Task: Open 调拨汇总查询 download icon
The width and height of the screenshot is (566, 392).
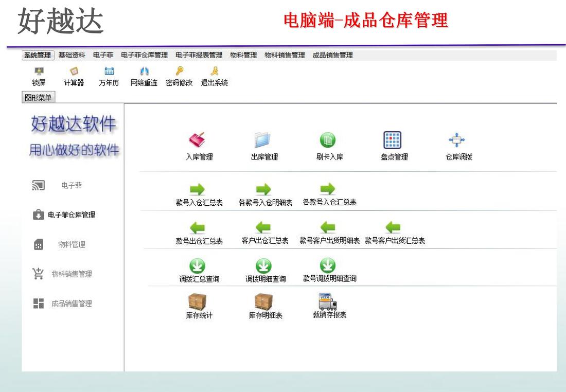Action: (199, 265)
